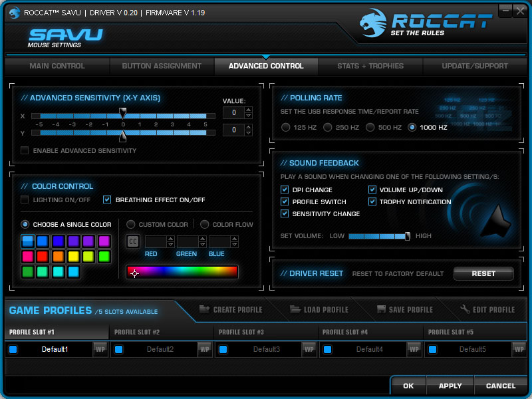Increase X axis sensitivity value
The height and width of the screenshot is (399, 532).
(248, 110)
